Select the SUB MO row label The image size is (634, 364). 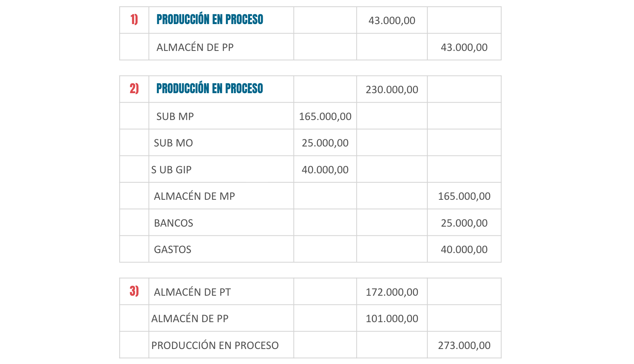point(173,143)
